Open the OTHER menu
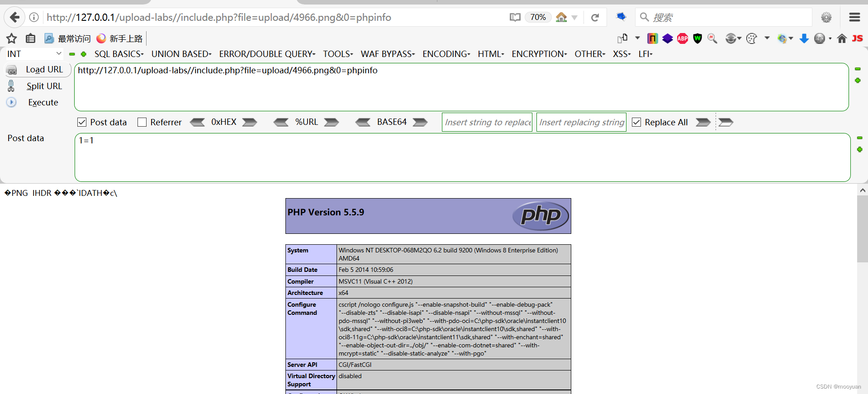The image size is (868, 394). pyautogui.click(x=590, y=54)
